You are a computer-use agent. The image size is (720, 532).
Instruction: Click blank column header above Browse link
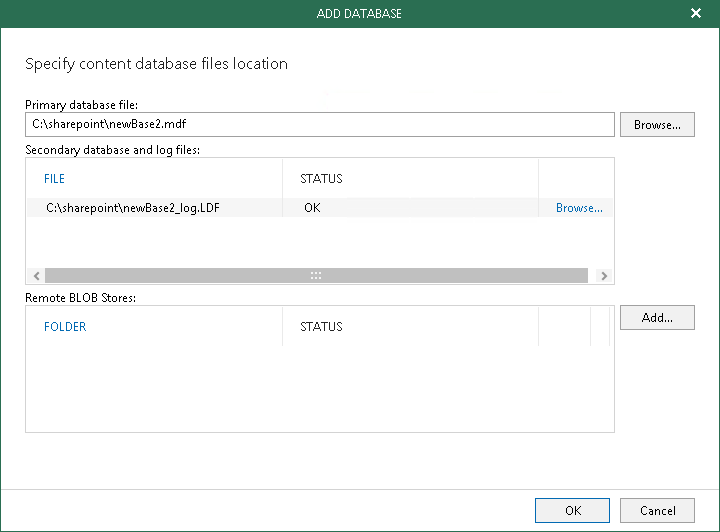[x=575, y=179]
